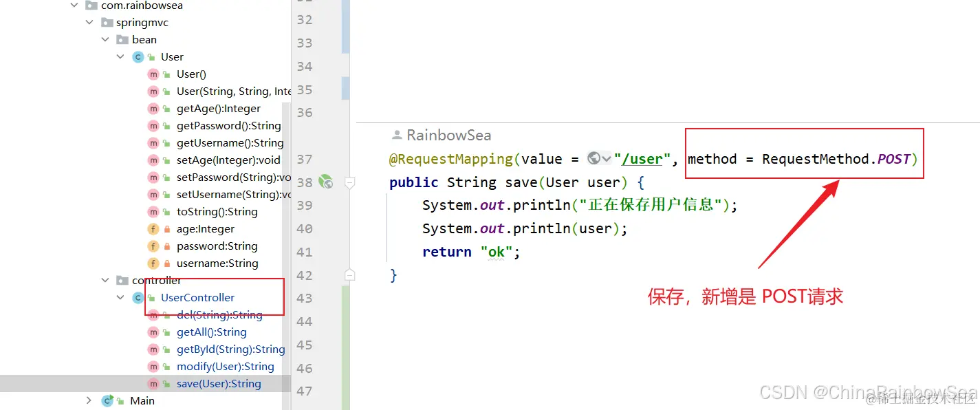Select getAge():Integer method
Viewport: 980px width, 410px height.
(219, 109)
